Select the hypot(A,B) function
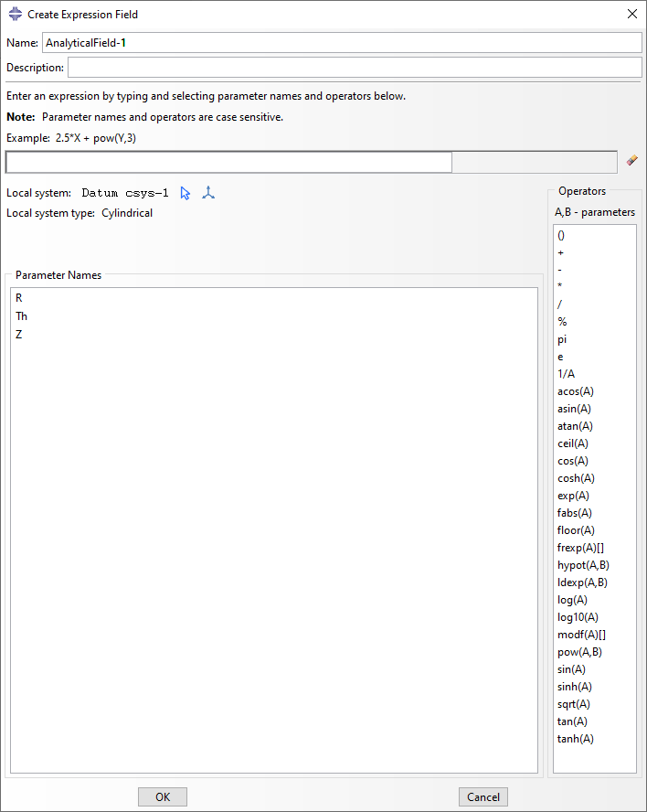The height and width of the screenshot is (812, 647). coord(583,565)
